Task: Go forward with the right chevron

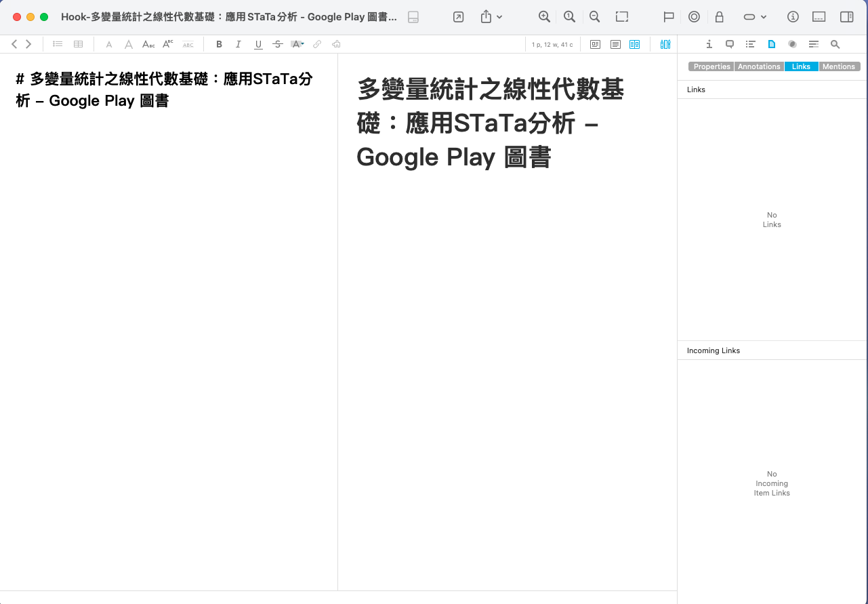Action: pos(28,44)
